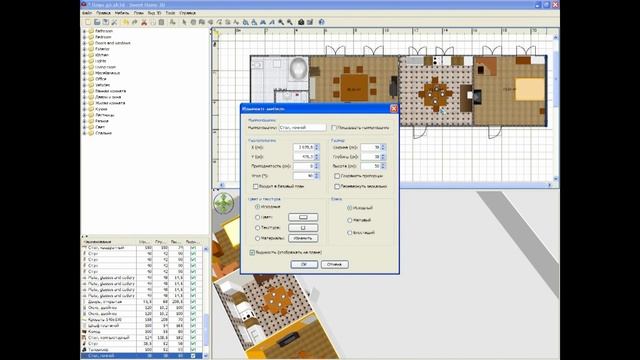Select the Create polylines tool

(219, 22)
